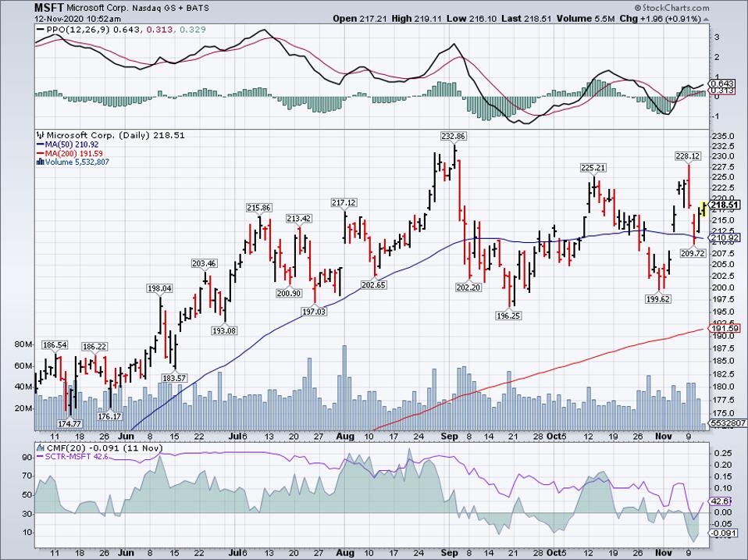Click the 5532807 volume axis tag
Screen dimensions: 748x560
coord(728,423)
